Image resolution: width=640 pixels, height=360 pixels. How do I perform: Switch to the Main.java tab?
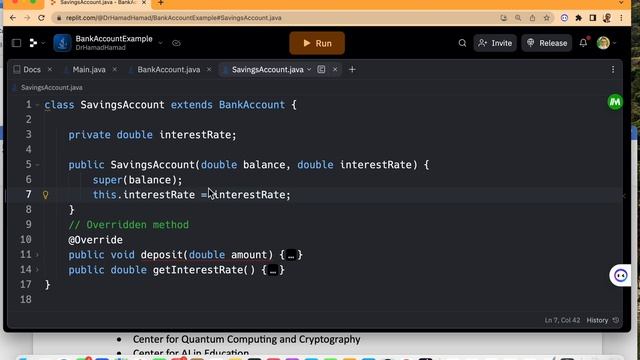89,69
